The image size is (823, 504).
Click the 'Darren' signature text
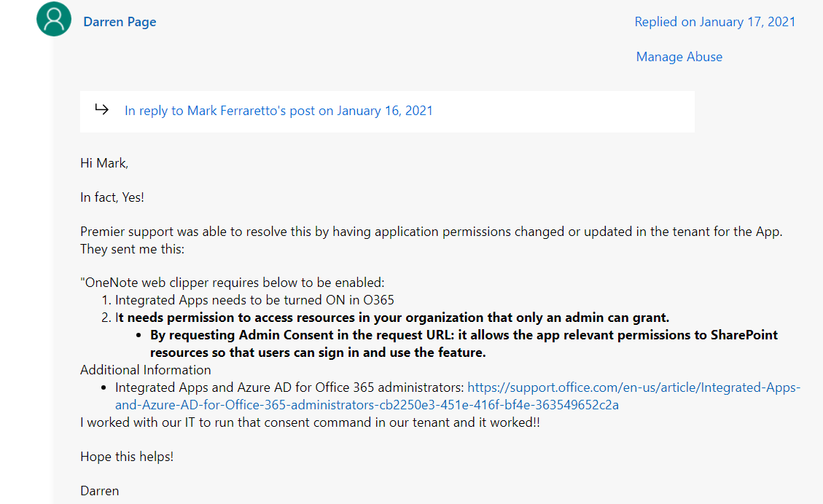pos(100,491)
